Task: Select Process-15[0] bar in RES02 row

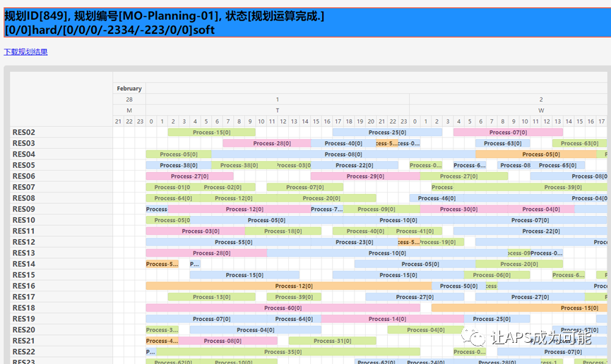Action: tap(212, 133)
